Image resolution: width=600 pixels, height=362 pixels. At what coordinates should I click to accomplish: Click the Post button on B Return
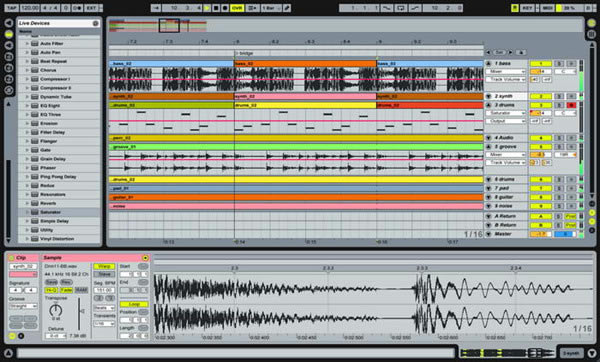(571, 225)
